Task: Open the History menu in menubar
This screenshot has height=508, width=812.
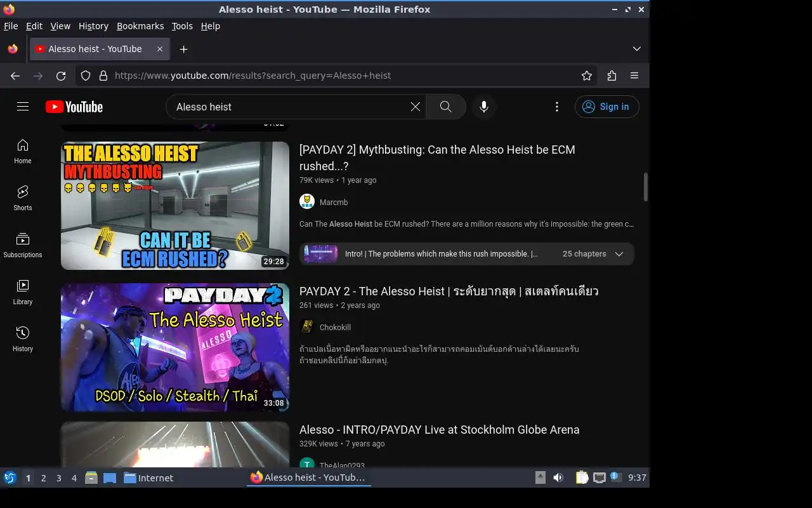Action: (93, 26)
